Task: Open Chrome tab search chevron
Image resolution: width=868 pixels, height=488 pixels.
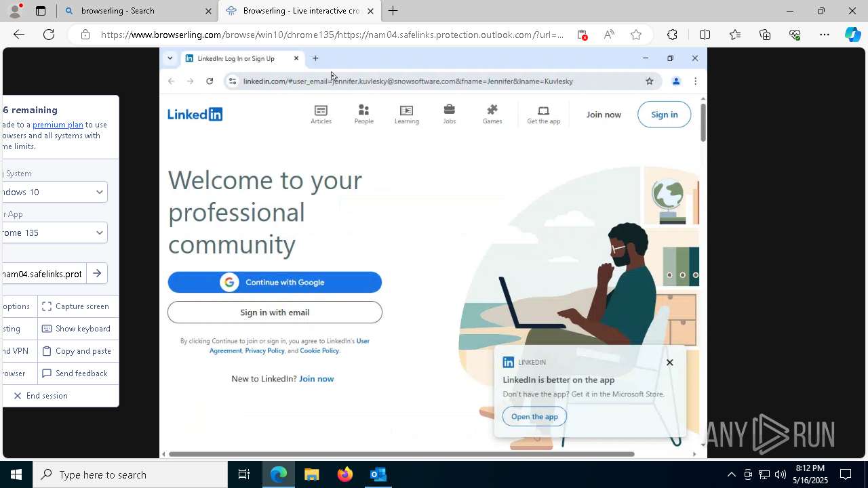Action: pyautogui.click(x=170, y=58)
